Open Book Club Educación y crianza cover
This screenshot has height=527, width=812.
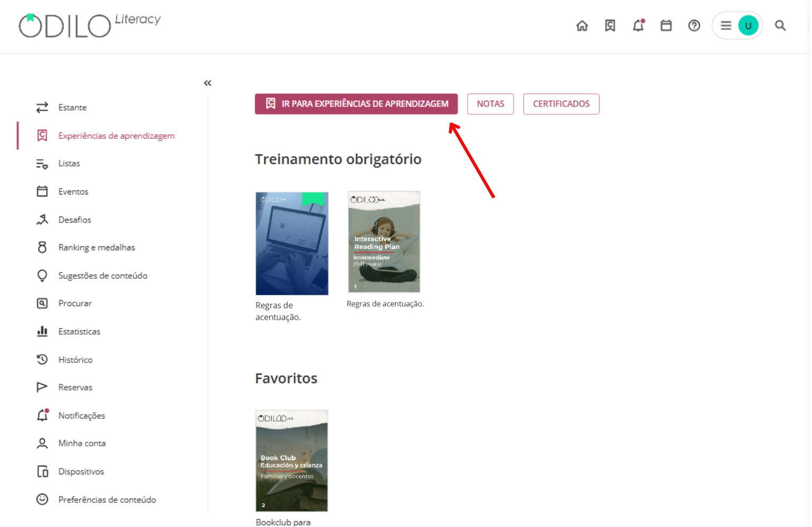[x=292, y=461]
